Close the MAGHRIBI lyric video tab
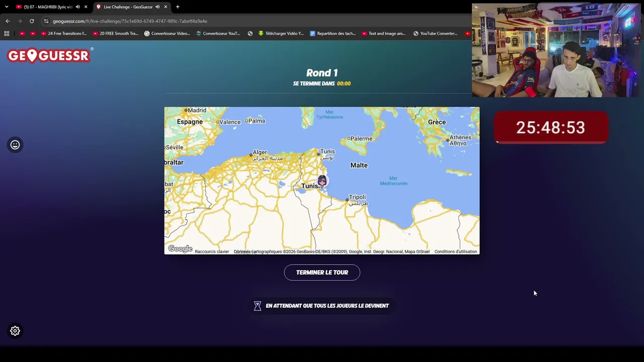 tap(86, 7)
